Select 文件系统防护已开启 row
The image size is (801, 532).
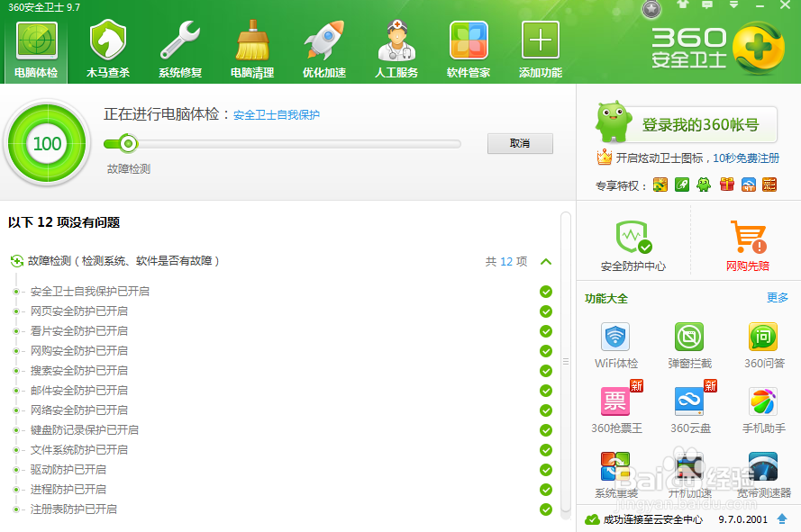point(283,450)
